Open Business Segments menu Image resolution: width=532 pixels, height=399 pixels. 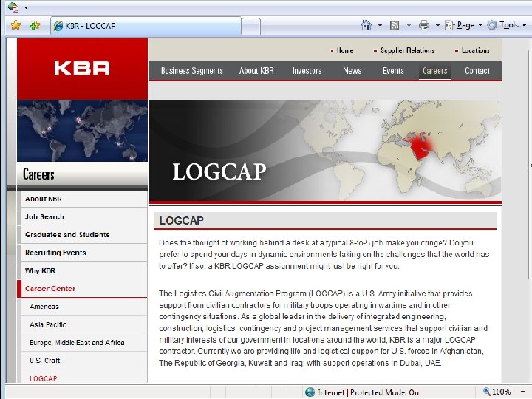[191, 71]
